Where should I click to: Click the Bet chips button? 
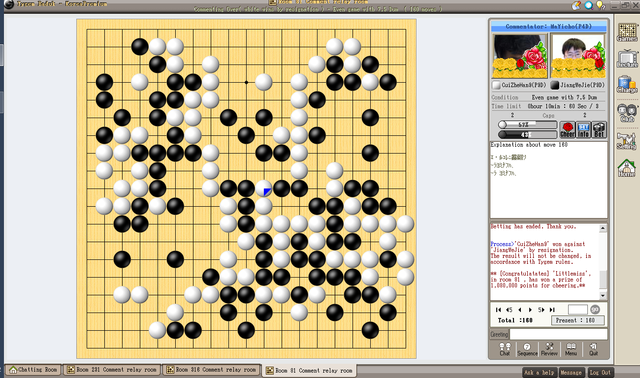tap(599, 130)
